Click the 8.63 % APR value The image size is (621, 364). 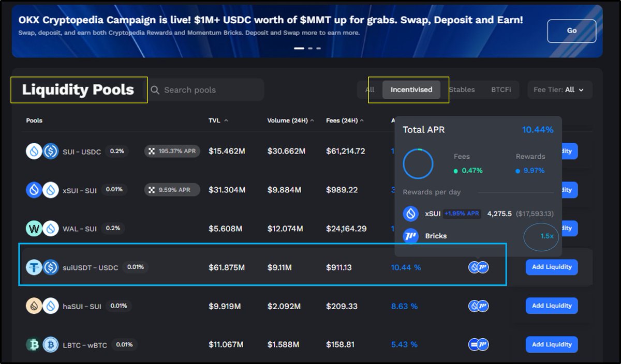click(x=404, y=306)
